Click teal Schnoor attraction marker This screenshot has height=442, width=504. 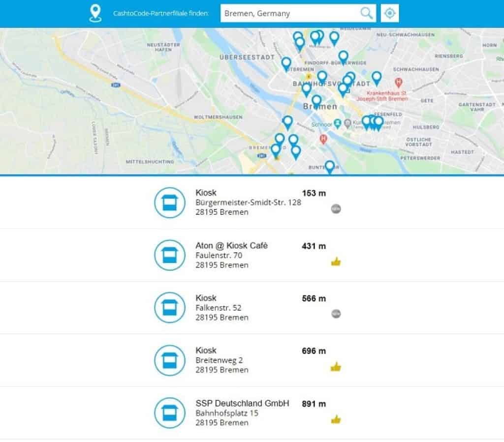337,123
